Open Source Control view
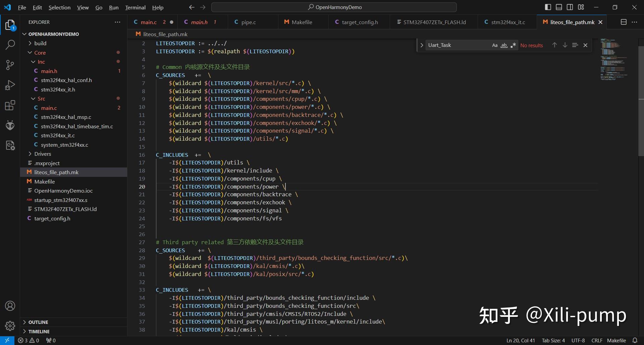 click(x=10, y=65)
